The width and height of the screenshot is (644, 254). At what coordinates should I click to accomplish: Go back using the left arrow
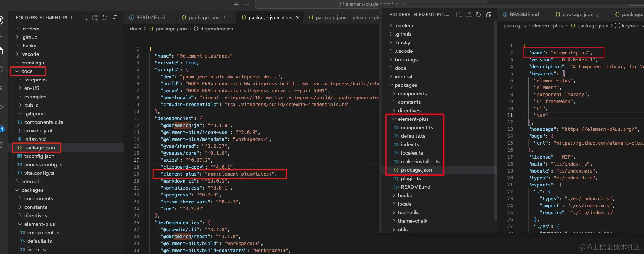click(237, 4)
